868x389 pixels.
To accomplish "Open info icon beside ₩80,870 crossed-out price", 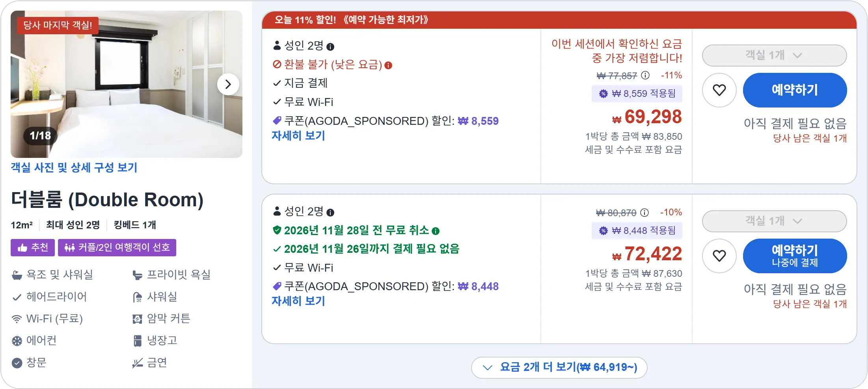I will click(644, 213).
